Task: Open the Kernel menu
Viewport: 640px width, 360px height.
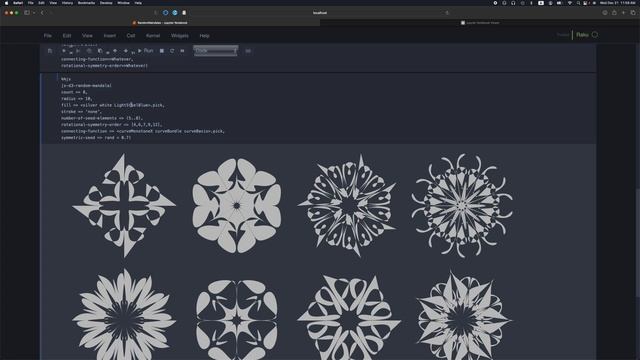Action: (x=153, y=36)
